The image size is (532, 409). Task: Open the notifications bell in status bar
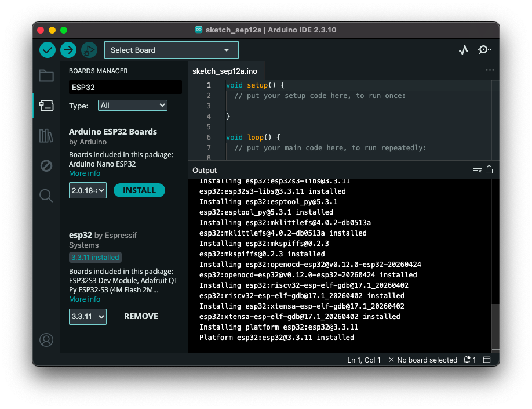pos(469,360)
